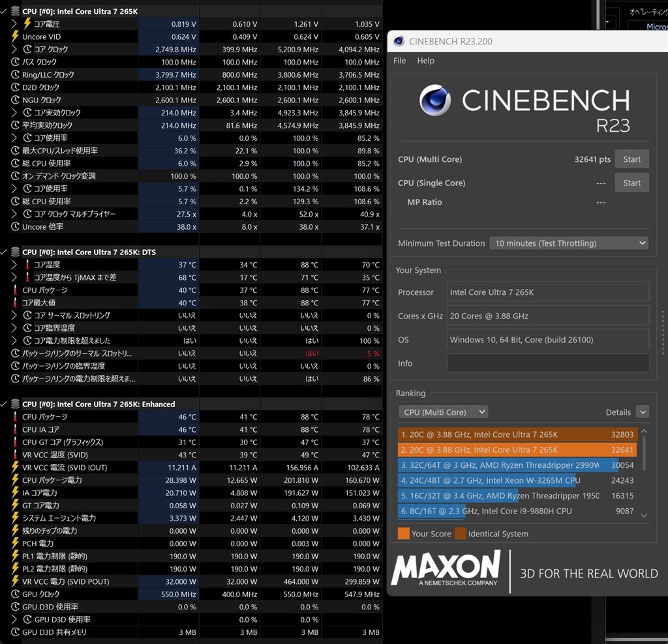Expand the コア実効クロック sensor row
This screenshot has width=668, height=644.
click(14, 112)
